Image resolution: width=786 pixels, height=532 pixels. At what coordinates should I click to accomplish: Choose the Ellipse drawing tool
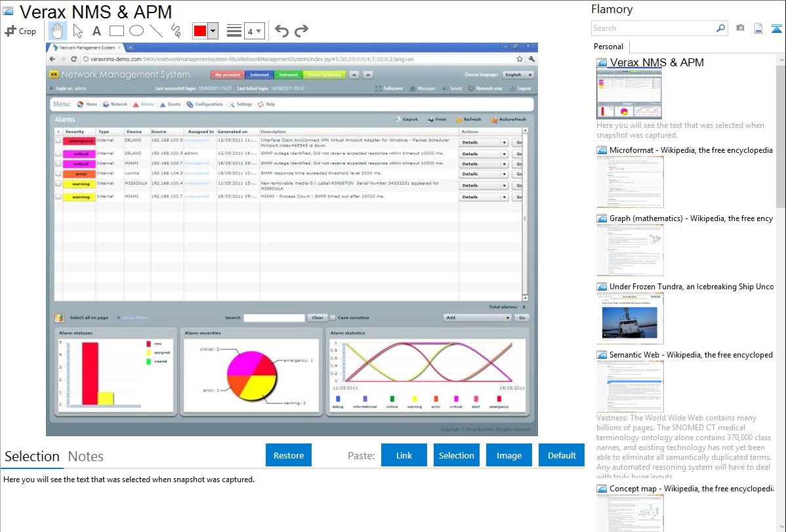[136, 30]
